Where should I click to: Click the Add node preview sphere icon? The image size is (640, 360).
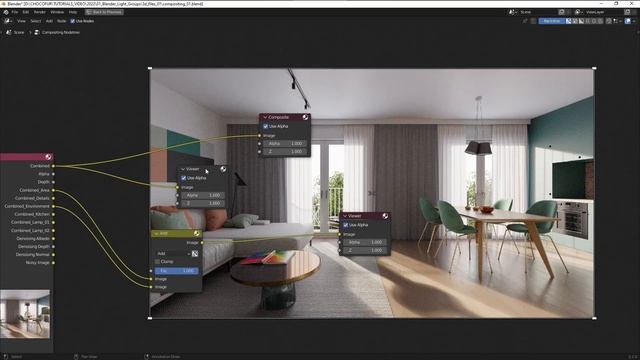point(197,233)
